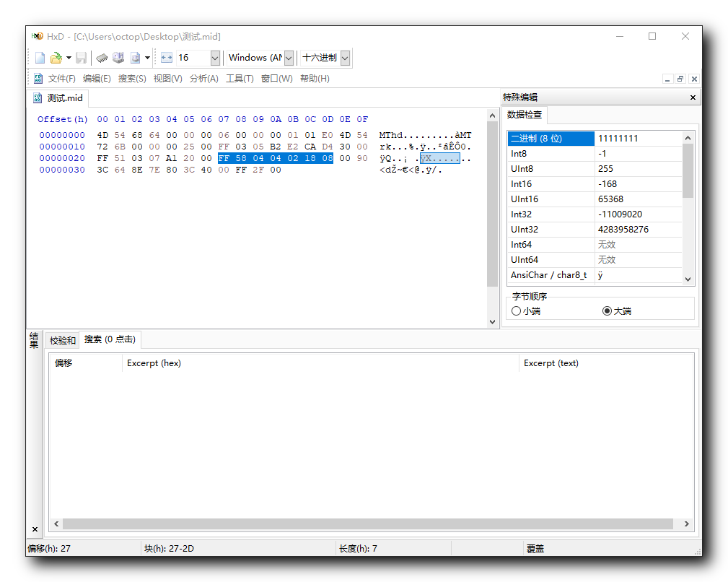This screenshot has width=728, height=582.
Task: Click results scrollbar left arrow
Action: [x=56, y=524]
